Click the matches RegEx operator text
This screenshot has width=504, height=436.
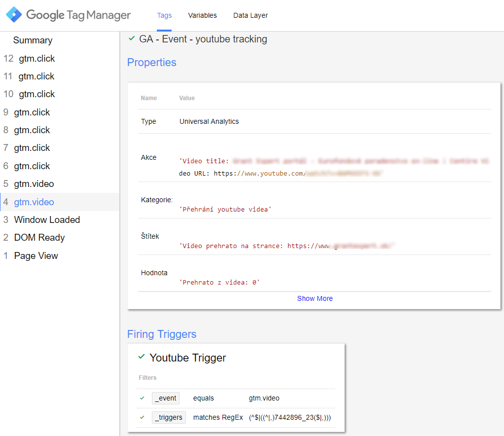[x=218, y=417]
